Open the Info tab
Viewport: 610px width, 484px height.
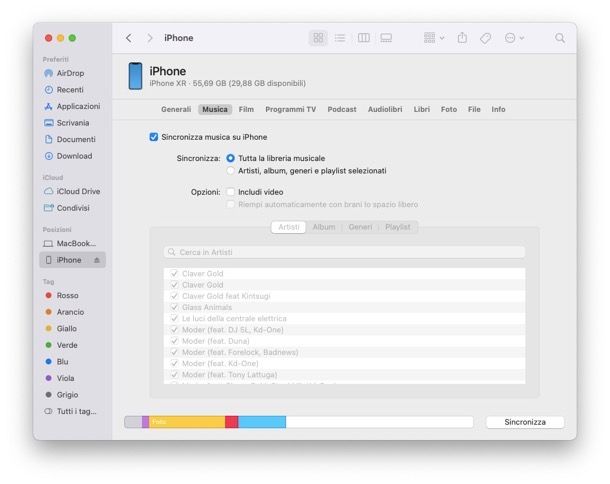498,109
